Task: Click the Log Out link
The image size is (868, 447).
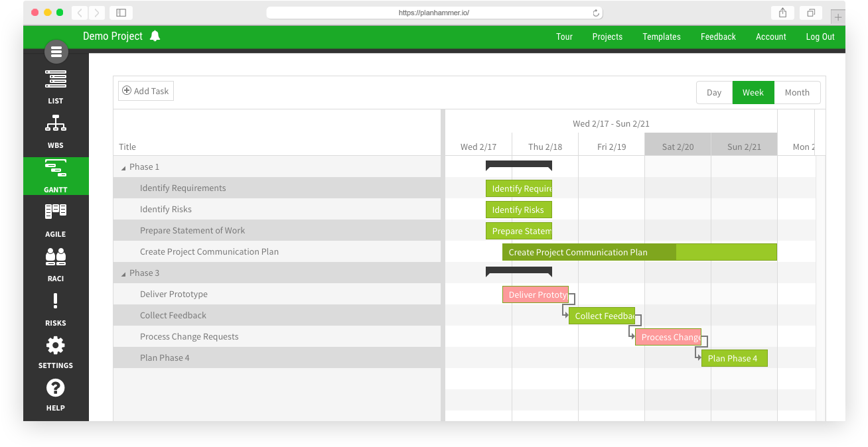Action: coord(820,36)
